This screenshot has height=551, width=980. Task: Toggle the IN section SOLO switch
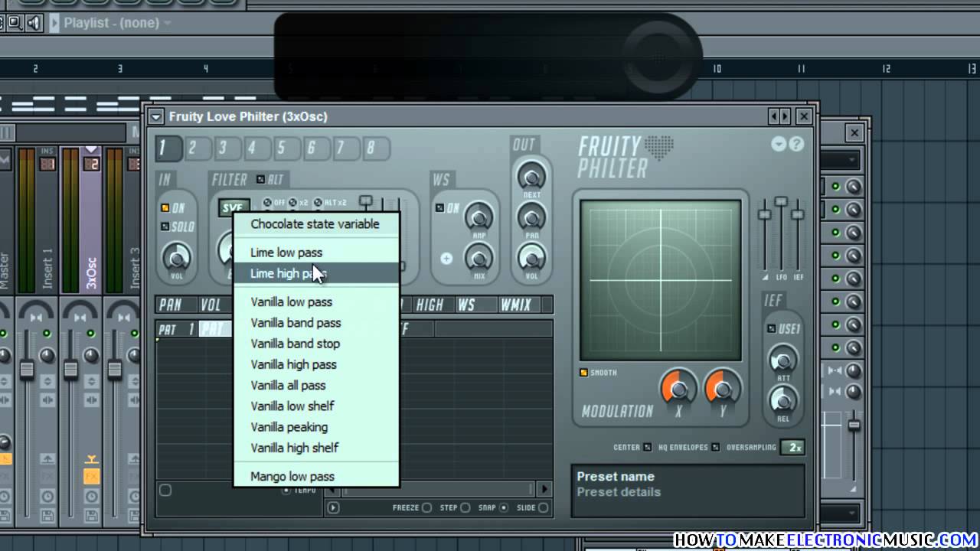165,227
